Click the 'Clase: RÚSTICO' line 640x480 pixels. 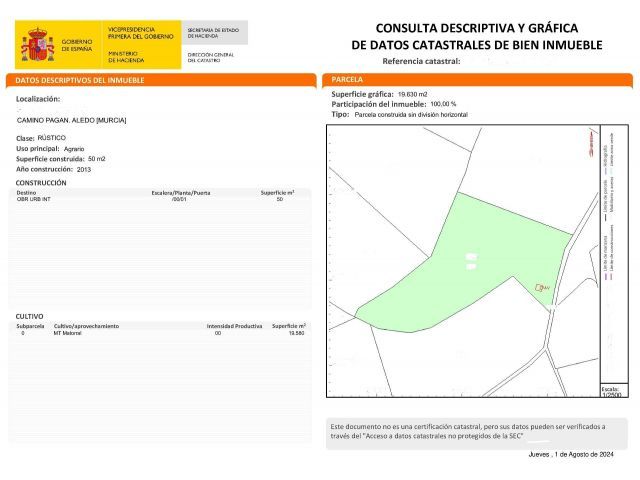(x=41, y=138)
